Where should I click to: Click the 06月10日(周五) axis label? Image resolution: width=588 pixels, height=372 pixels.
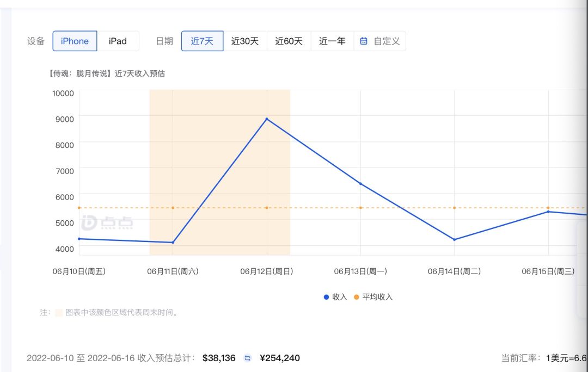pyautogui.click(x=79, y=271)
